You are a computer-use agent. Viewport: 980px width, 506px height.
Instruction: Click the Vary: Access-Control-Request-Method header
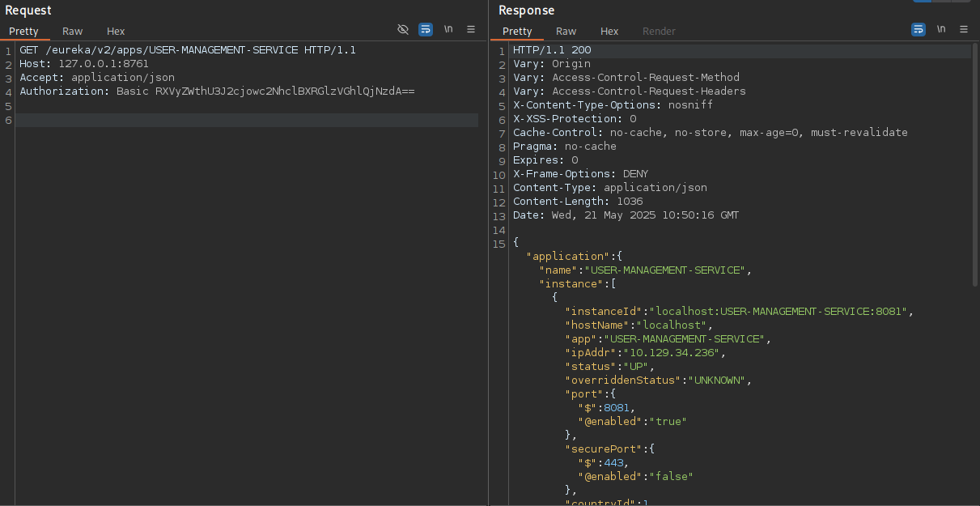click(x=626, y=78)
